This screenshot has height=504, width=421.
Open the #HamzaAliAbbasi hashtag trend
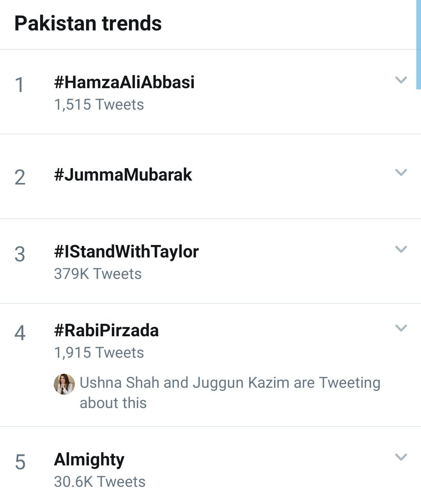pos(124,82)
